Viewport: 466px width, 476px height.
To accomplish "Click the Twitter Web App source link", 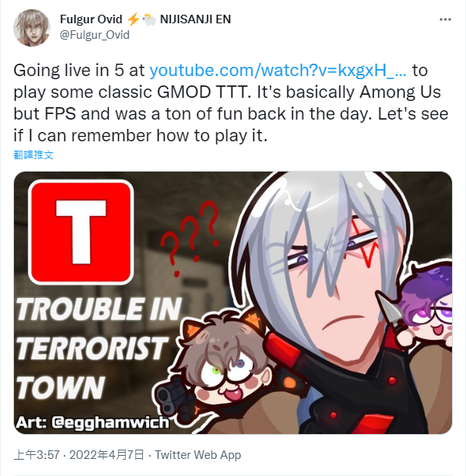I will (198, 455).
